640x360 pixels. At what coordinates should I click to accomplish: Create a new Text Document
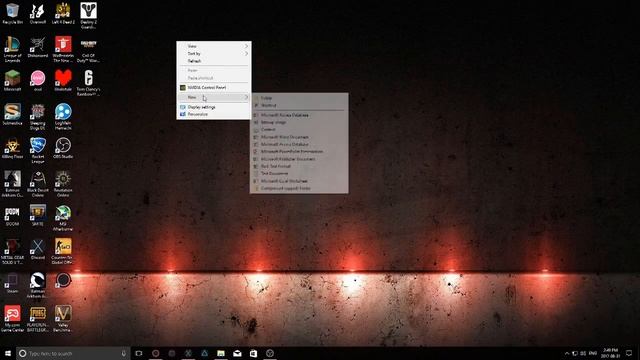pyautogui.click(x=299, y=173)
